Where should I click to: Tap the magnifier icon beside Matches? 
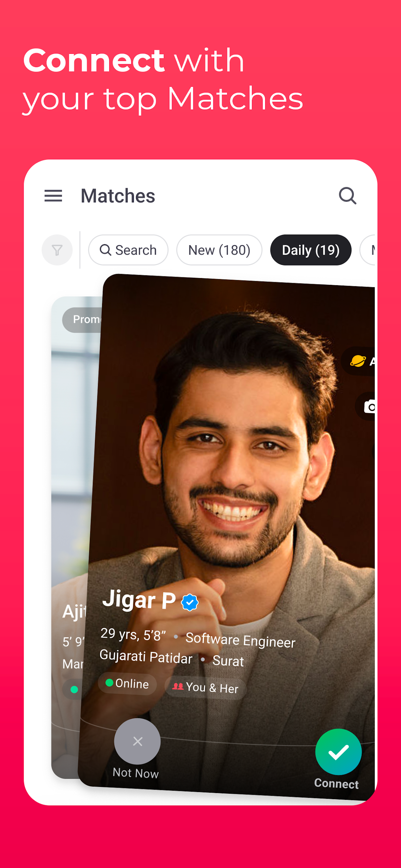tap(347, 196)
